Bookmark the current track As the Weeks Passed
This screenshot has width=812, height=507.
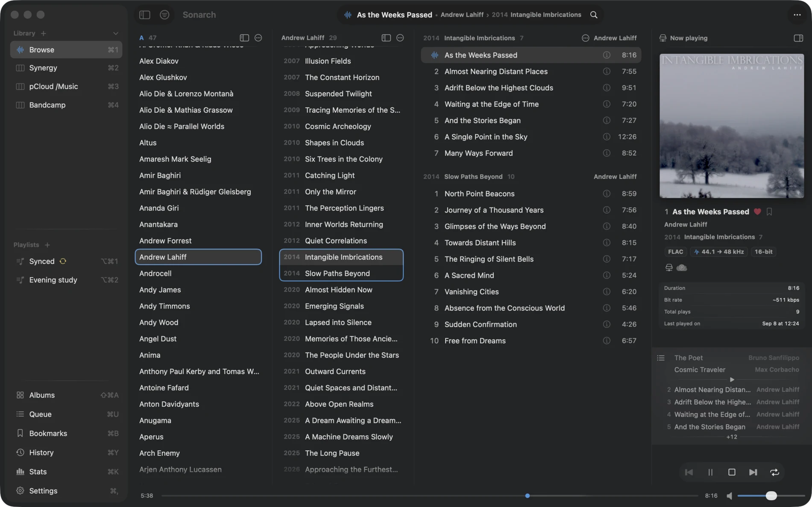769,212
